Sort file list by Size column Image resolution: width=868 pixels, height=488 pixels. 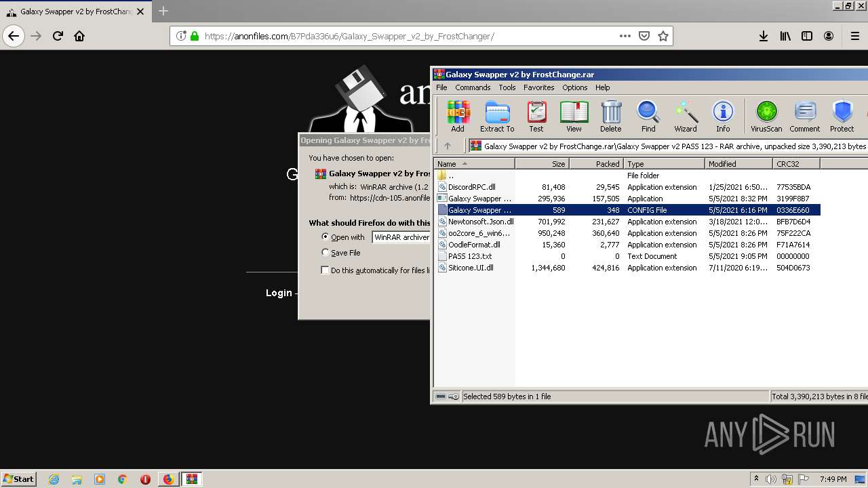[x=542, y=163]
